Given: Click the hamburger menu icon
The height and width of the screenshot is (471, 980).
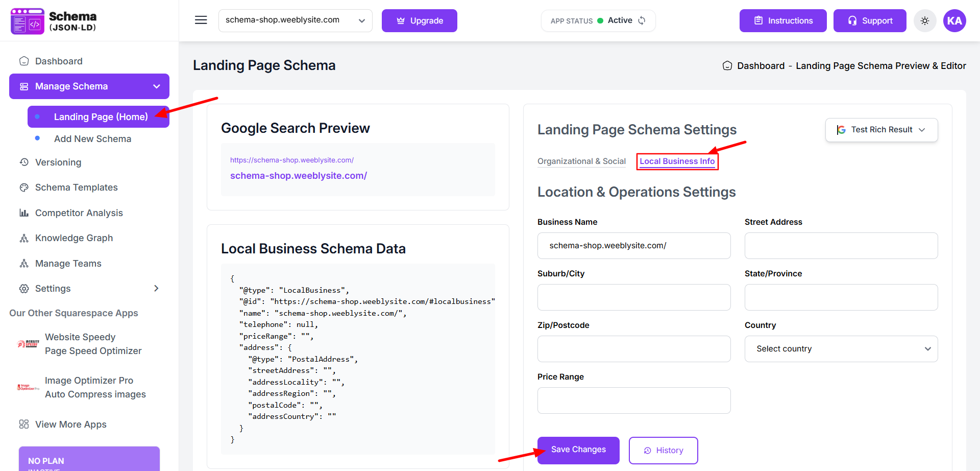Looking at the screenshot, I should coord(201,20).
